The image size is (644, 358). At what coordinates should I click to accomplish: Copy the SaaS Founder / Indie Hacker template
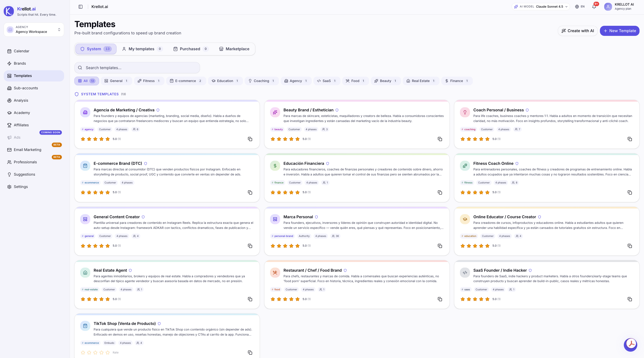[630, 299]
